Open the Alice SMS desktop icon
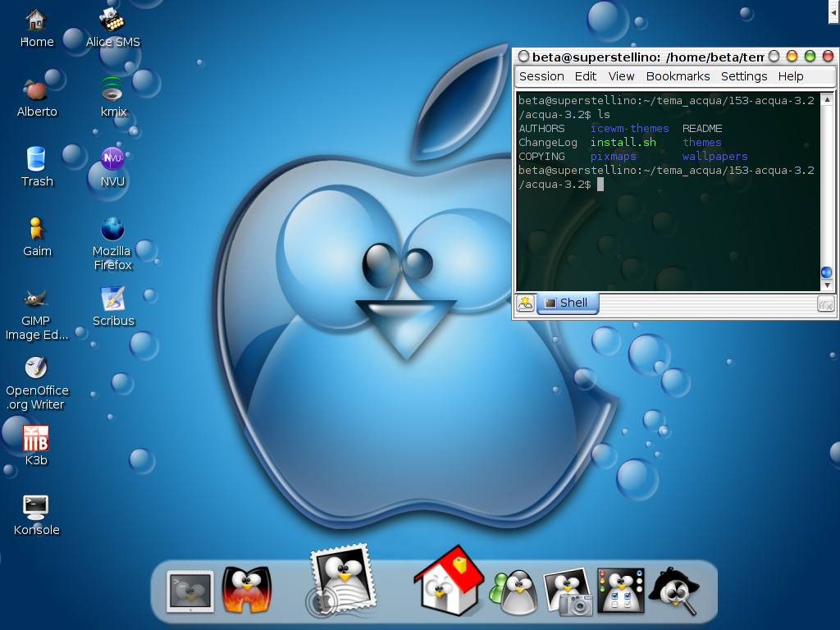The width and height of the screenshot is (840, 630). pos(112,20)
